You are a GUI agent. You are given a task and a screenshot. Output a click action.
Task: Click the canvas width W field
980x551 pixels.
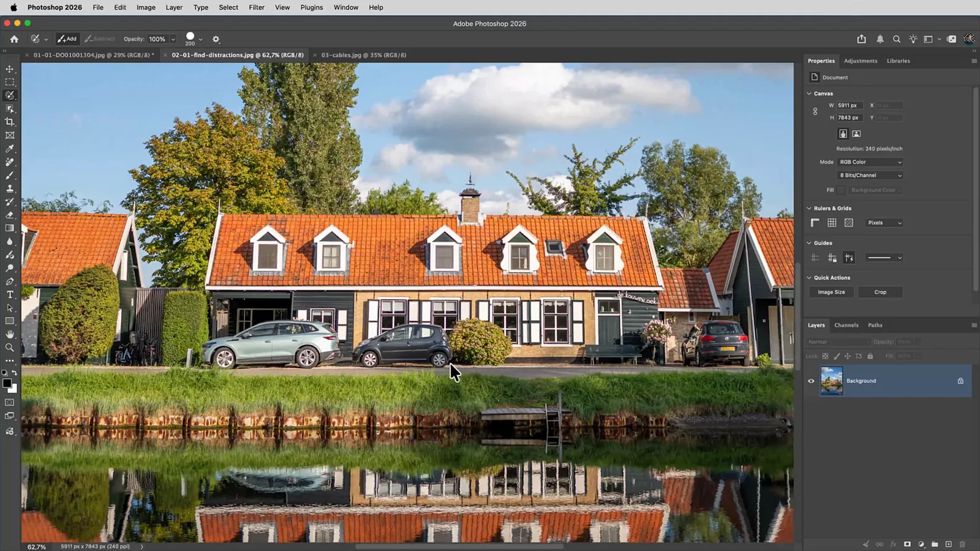click(x=850, y=105)
